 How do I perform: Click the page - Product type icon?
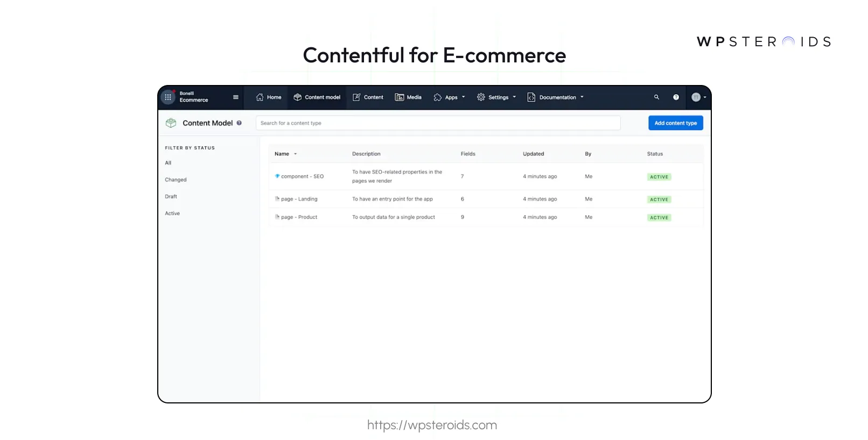277,217
